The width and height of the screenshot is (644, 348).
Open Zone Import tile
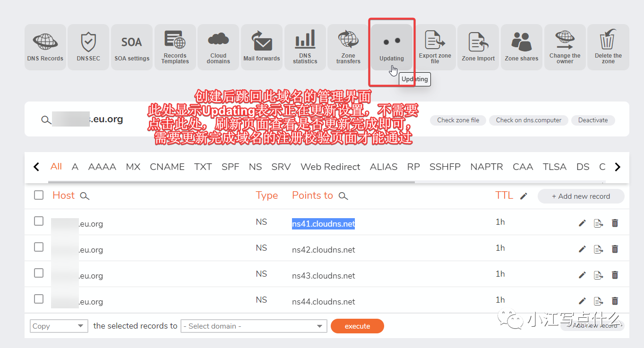478,47
